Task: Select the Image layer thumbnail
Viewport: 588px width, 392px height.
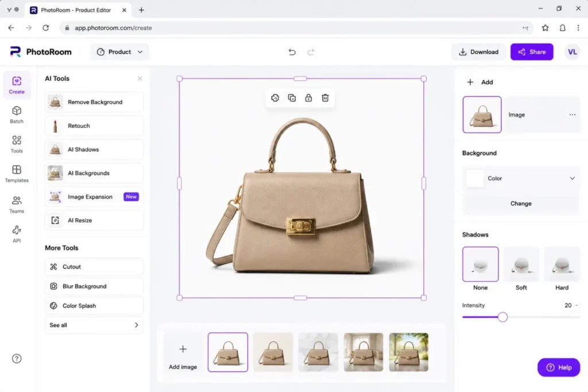Action: pyautogui.click(x=482, y=115)
